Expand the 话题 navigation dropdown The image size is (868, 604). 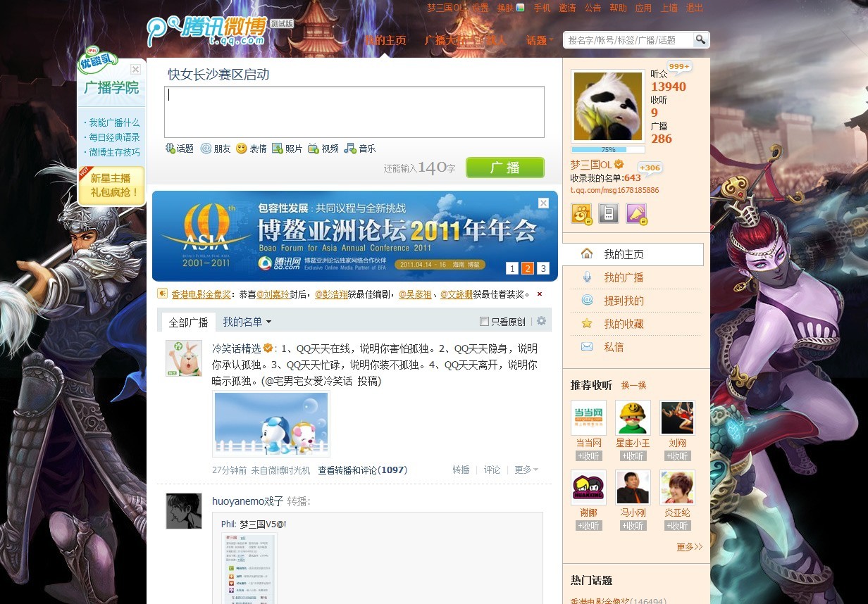click(540, 40)
